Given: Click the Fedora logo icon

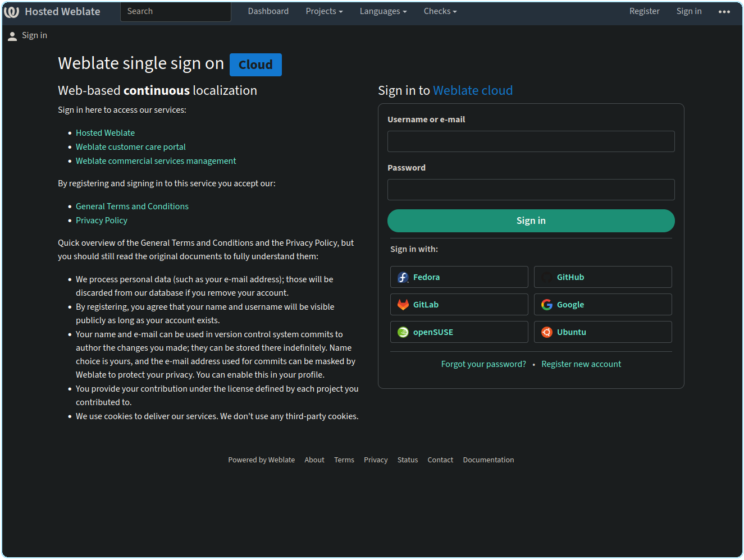Looking at the screenshot, I should click(x=403, y=277).
